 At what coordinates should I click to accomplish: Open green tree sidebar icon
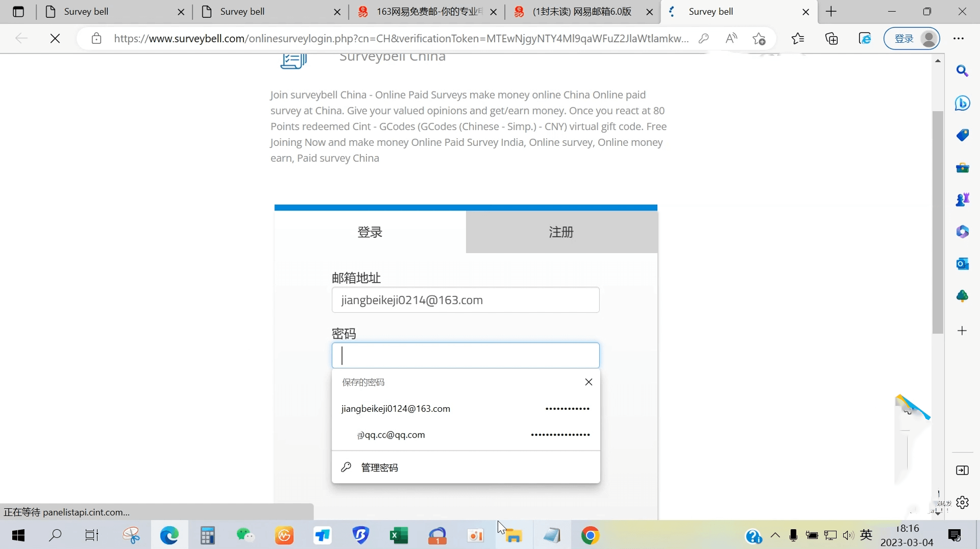(x=962, y=296)
